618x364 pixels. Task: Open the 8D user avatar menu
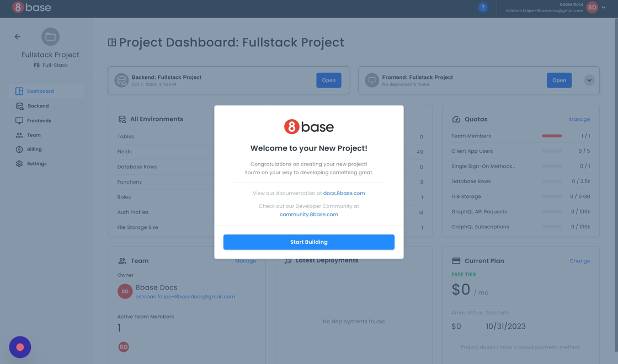(592, 8)
